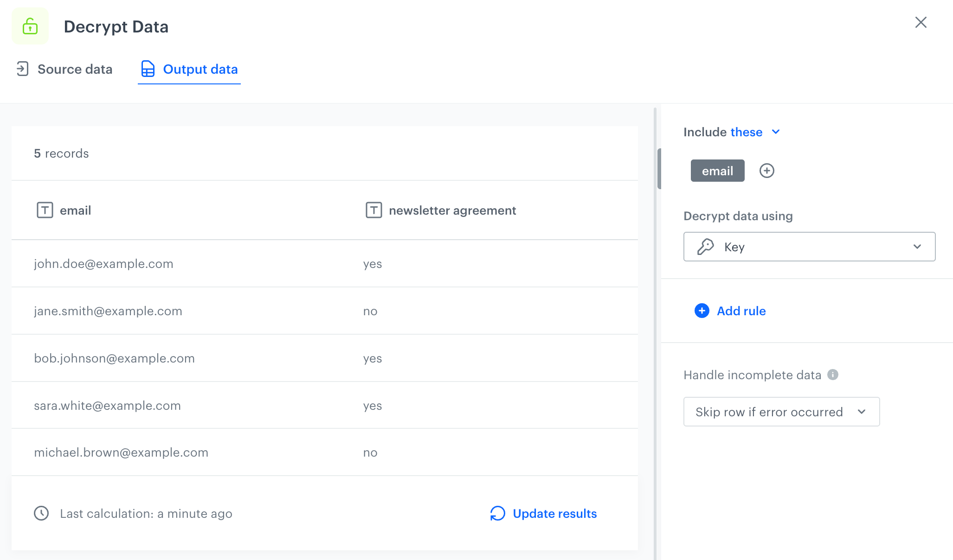Click the blue plus icon for Add rule

(702, 311)
